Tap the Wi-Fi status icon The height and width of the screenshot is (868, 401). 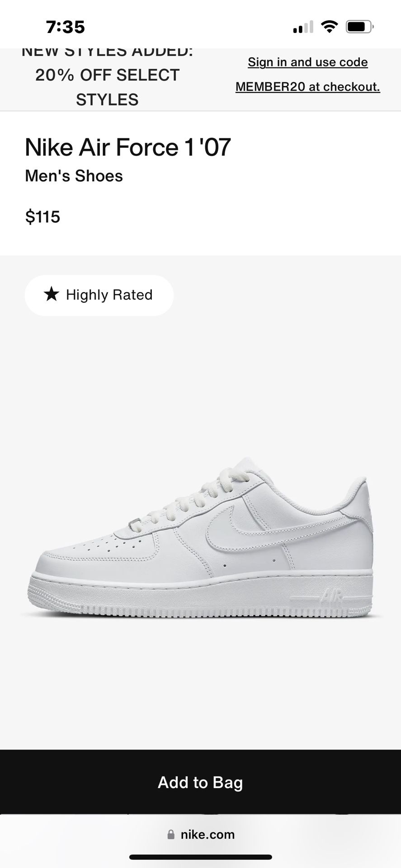point(330,27)
